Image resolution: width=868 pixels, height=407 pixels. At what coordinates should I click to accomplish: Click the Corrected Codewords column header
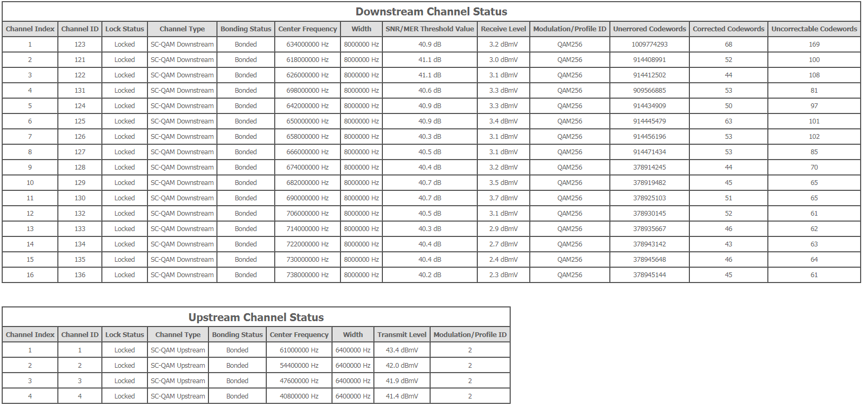point(728,29)
